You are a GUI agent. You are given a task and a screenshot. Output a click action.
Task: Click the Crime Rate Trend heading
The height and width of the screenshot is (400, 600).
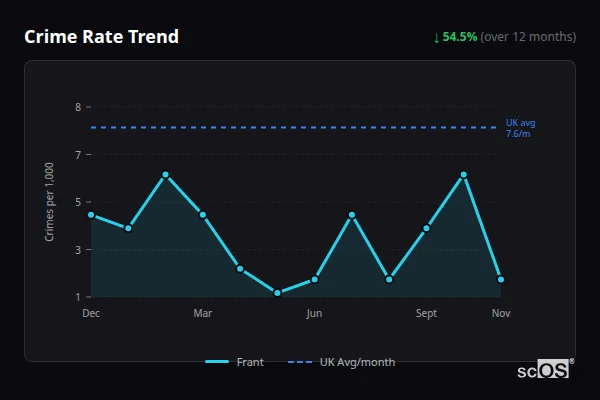pos(101,37)
